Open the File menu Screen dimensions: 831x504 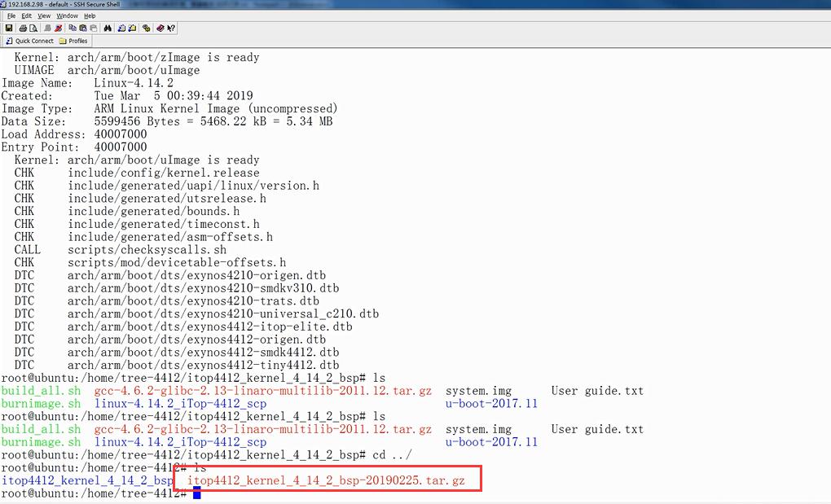(11, 16)
